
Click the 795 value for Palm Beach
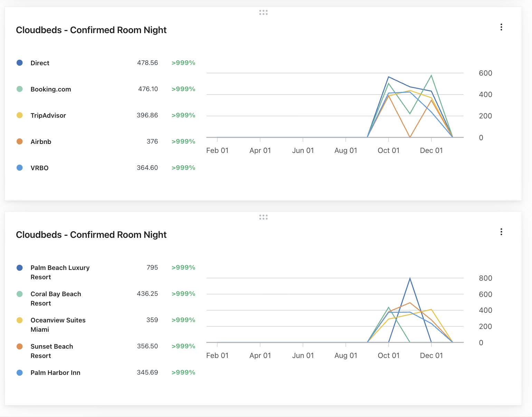[152, 268]
